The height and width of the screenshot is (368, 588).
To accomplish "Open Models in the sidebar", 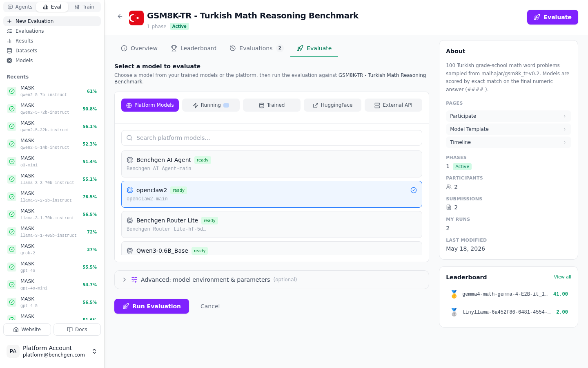I will click(52, 61).
